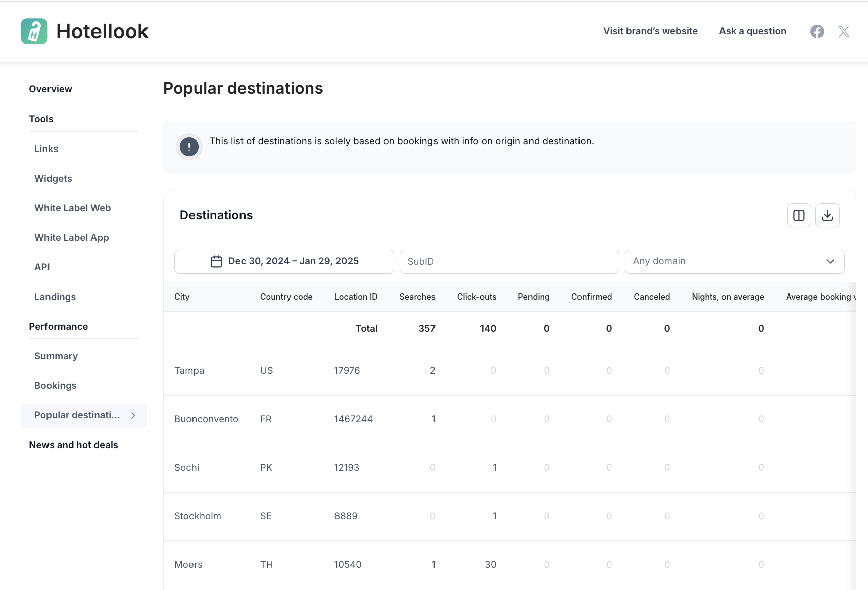Go to Performance Summary

(56, 356)
